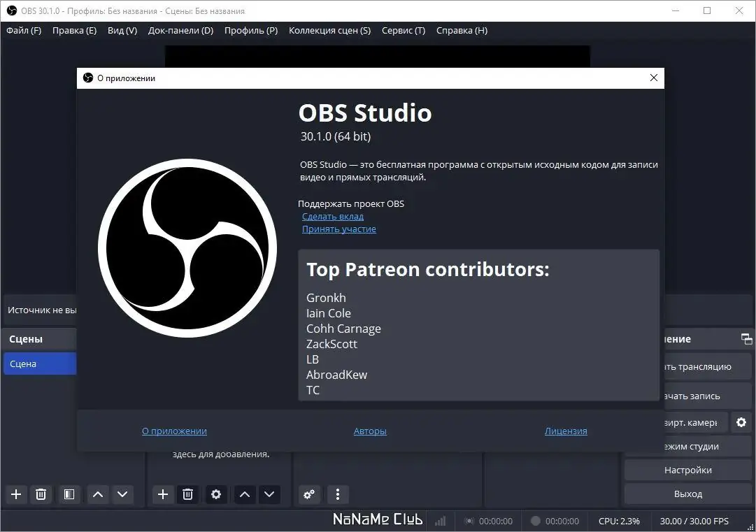Open the Файл (F) menu
The width and height of the screenshot is (756, 532).
tap(24, 30)
